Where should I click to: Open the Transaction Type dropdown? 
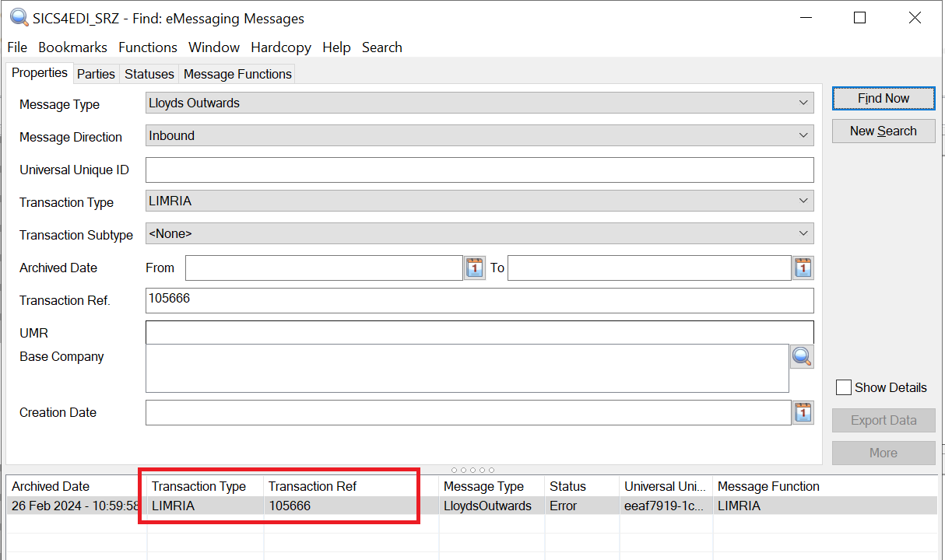pos(803,201)
